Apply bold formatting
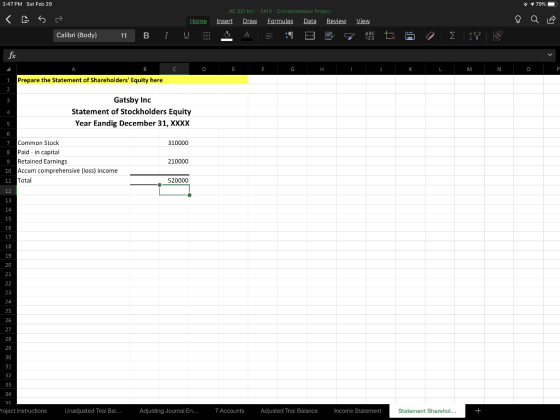 (x=146, y=35)
